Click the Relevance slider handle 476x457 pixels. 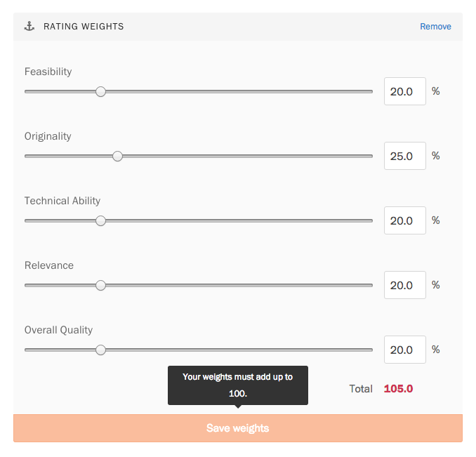pos(101,286)
